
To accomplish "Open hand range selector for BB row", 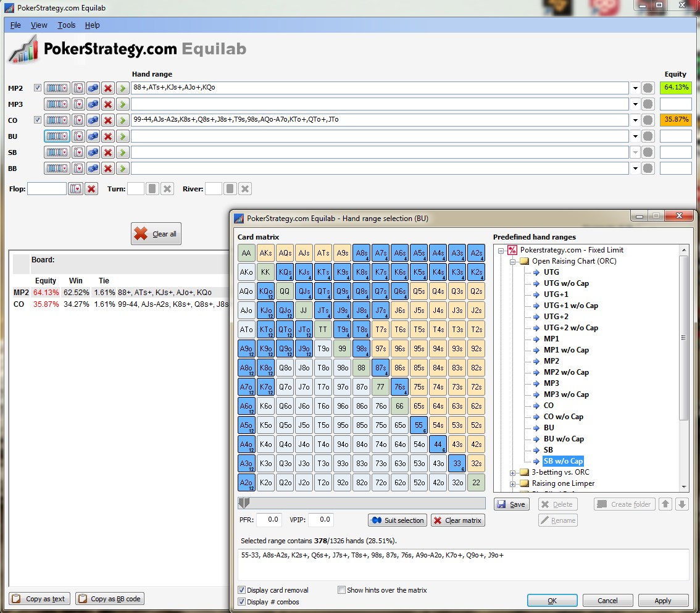I will pyautogui.click(x=57, y=169).
